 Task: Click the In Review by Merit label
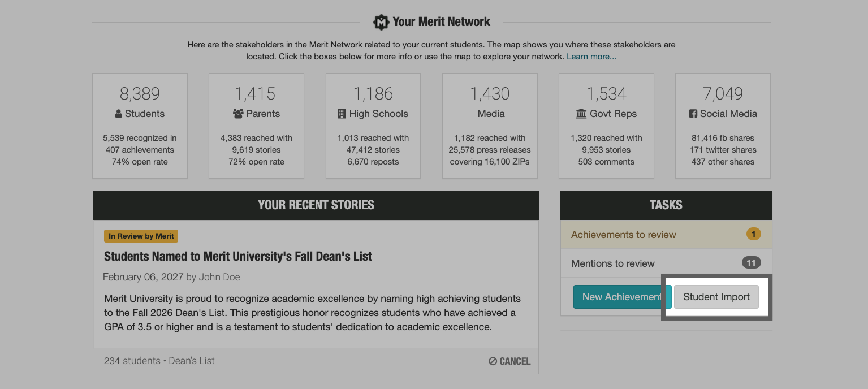(141, 236)
